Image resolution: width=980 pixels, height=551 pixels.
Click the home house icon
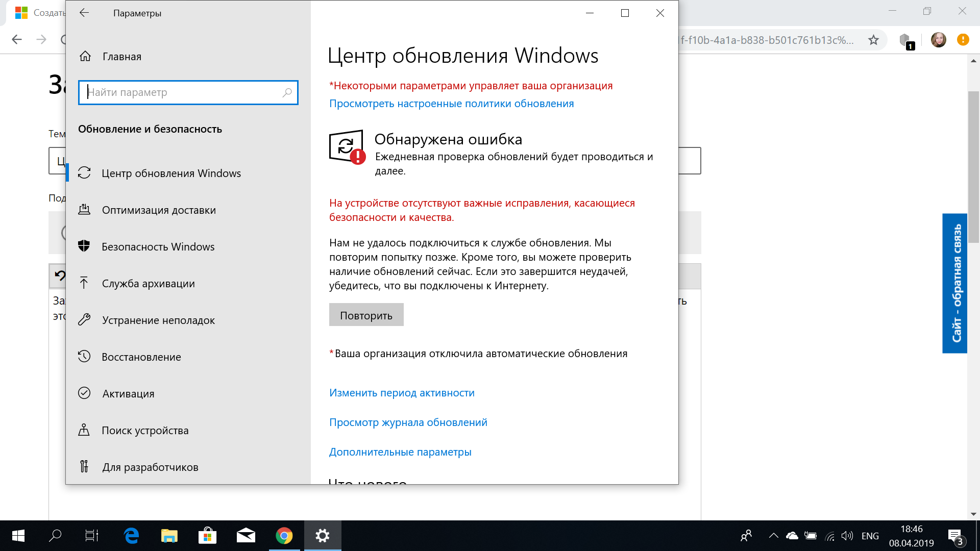click(85, 56)
